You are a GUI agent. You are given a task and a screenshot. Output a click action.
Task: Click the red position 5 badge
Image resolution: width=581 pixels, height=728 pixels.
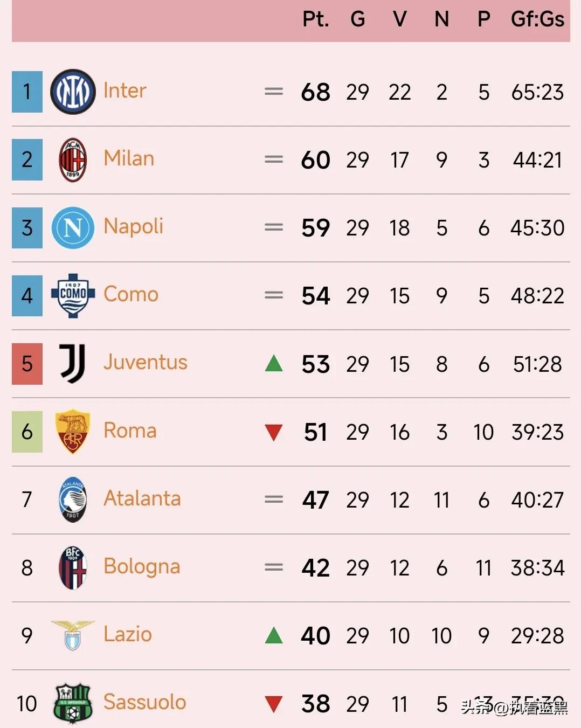tap(27, 364)
